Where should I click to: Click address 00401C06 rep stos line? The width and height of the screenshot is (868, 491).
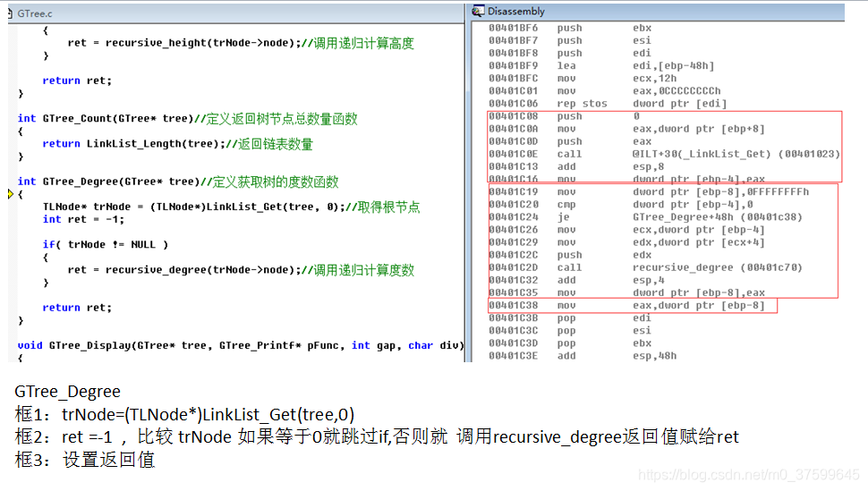point(608,104)
